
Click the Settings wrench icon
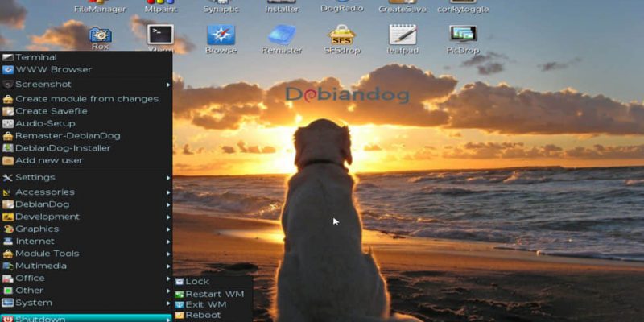pyautogui.click(x=8, y=178)
